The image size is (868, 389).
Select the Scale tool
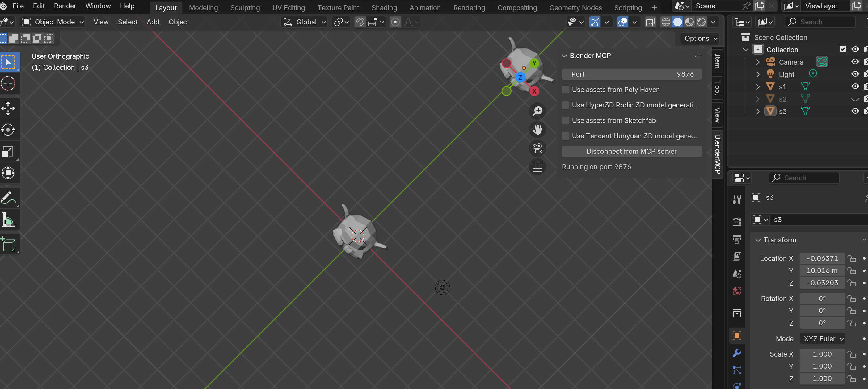click(x=9, y=151)
